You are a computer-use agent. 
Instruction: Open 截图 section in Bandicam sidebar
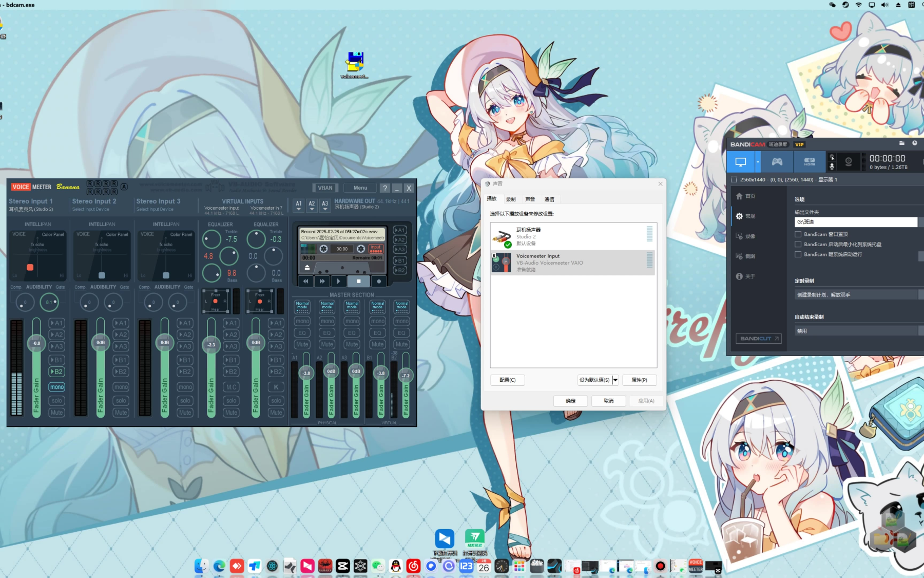(x=745, y=256)
